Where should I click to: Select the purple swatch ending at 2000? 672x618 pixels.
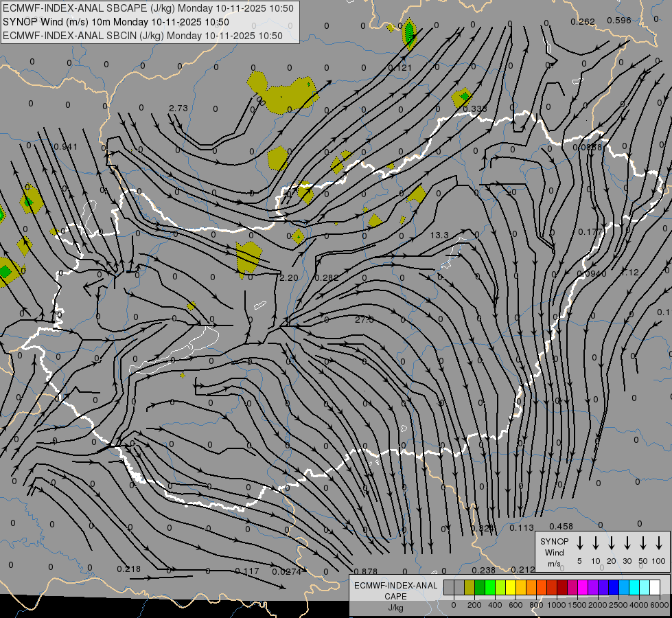click(x=592, y=588)
